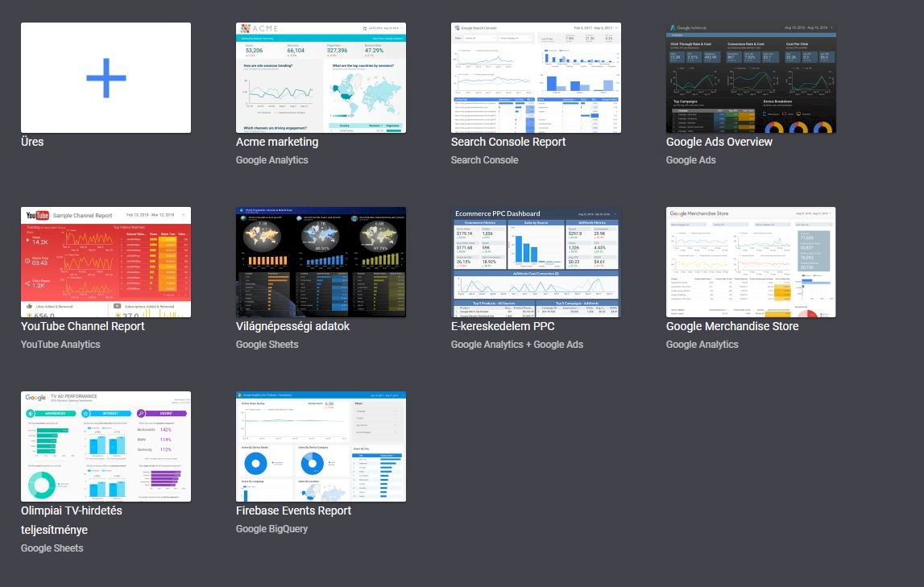Click the "Acme marketing" title text
Image resolution: width=924 pixels, height=587 pixels.
click(x=277, y=142)
